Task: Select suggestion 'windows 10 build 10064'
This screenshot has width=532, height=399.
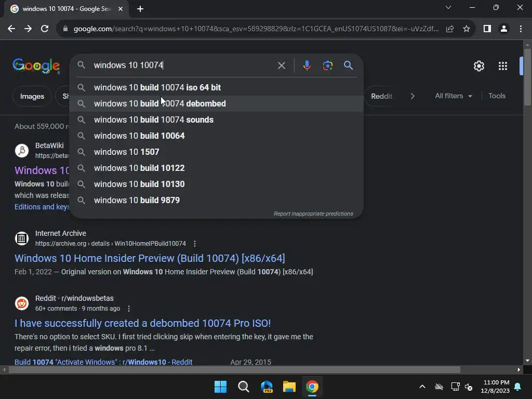Action: click(217, 136)
